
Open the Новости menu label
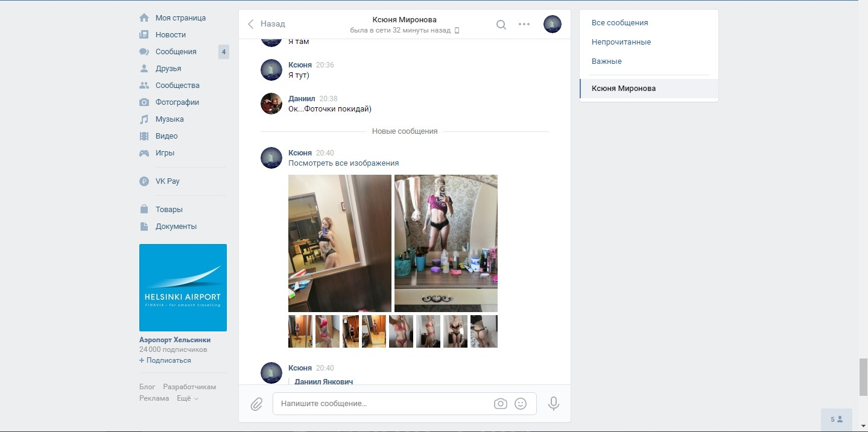coord(171,35)
